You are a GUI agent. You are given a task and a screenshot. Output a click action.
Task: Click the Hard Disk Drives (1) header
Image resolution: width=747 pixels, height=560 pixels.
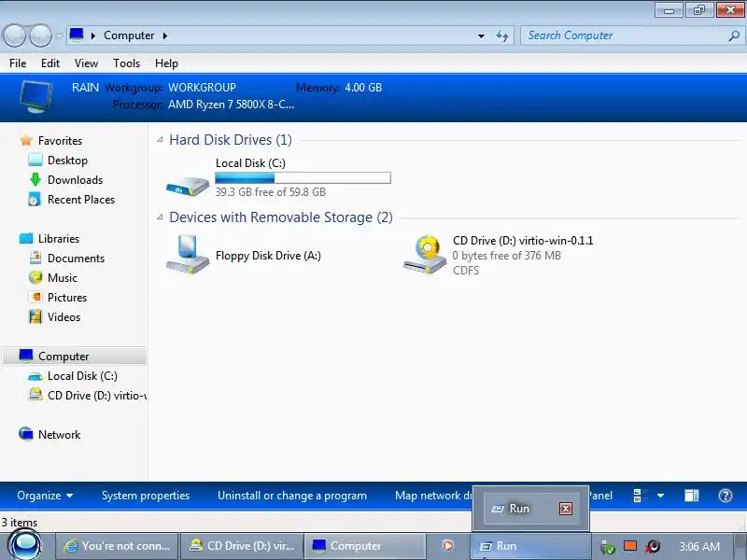pos(231,140)
